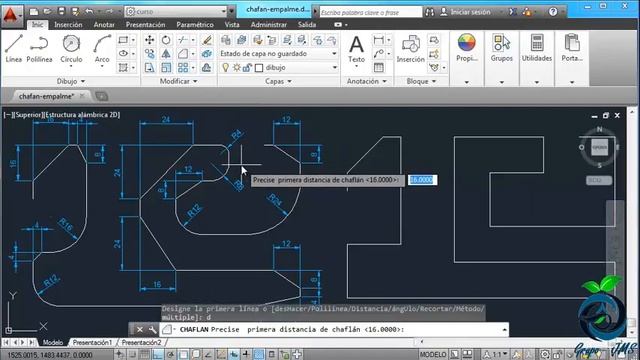Open the Grupos panel button
Viewport: 640px width, 360px height.
[x=502, y=58]
